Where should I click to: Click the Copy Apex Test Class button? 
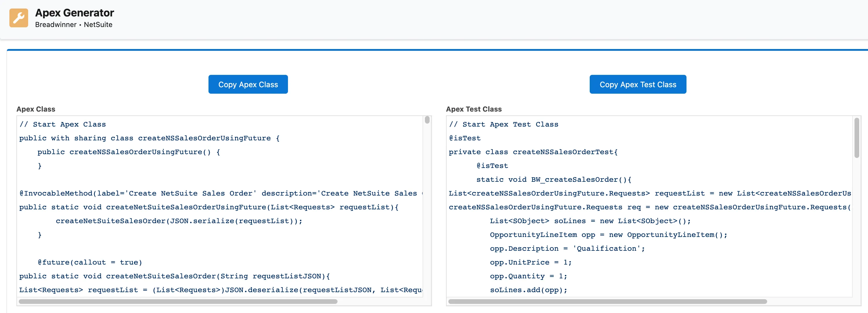pyautogui.click(x=638, y=84)
